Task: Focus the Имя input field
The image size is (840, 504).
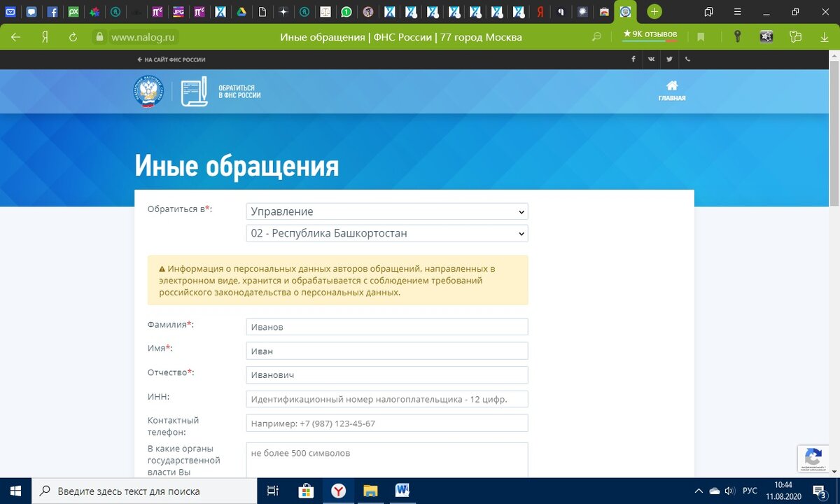Action: (387, 351)
